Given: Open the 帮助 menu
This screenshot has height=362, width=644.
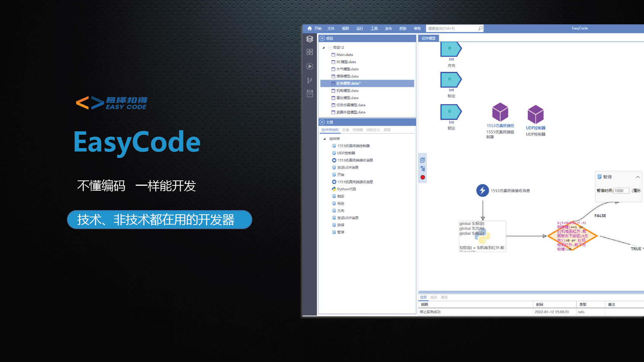Looking at the screenshot, I should (417, 29).
